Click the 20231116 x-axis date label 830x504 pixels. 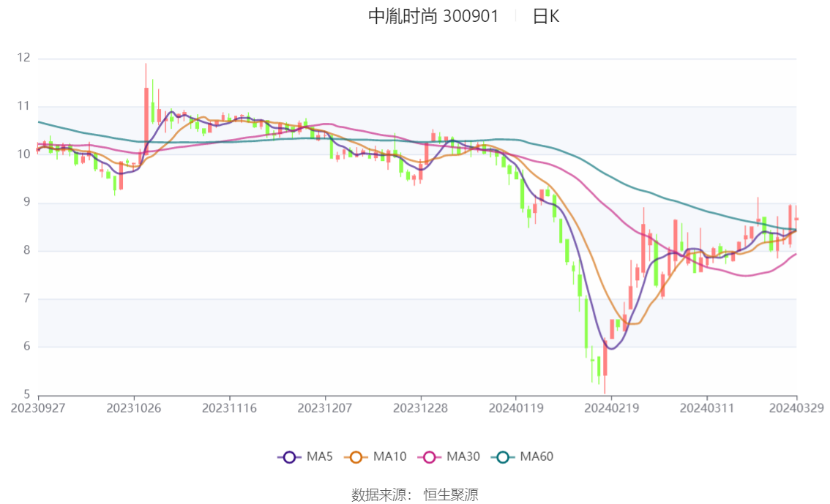(229, 408)
